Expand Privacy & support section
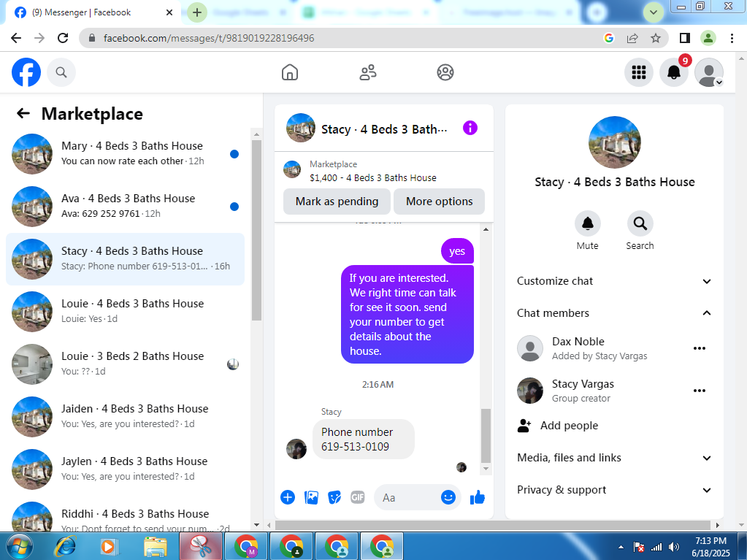The width and height of the screenshot is (747, 560). pyautogui.click(x=615, y=489)
